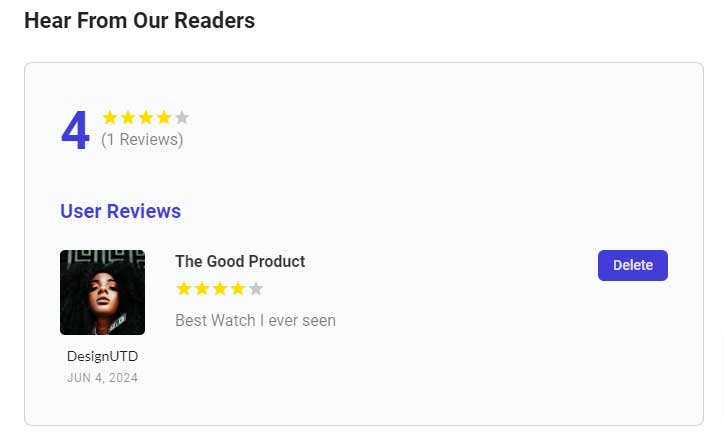
Task: Click second star under The Good Product
Action: tap(202, 289)
